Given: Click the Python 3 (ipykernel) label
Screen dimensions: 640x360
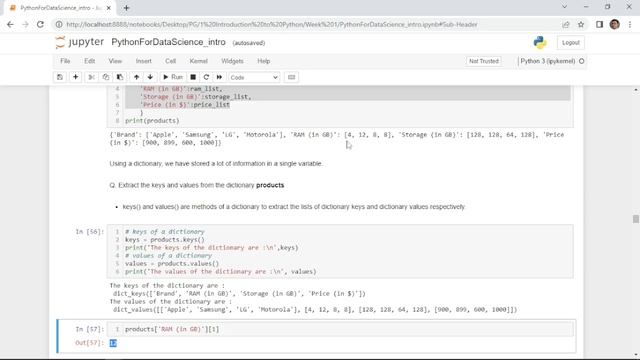Looking at the screenshot, I should [547, 61].
